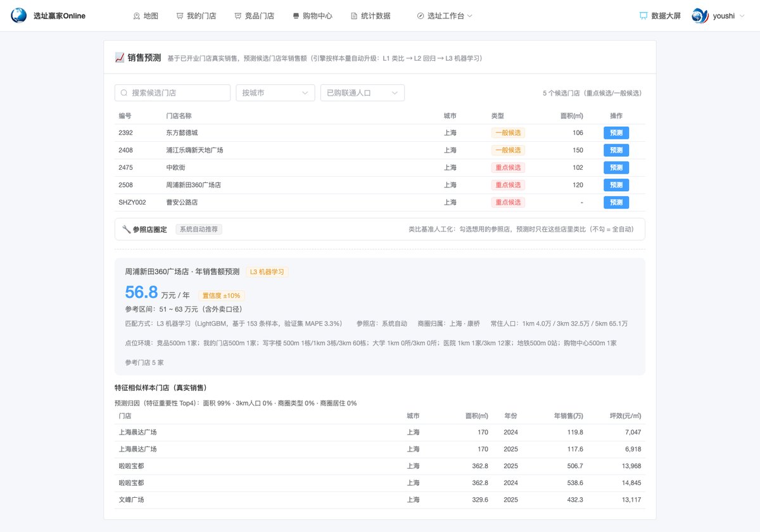Image resolution: width=760 pixels, height=532 pixels.
Task: Open the 地图 menu item
Action: pyautogui.click(x=146, y=16)
